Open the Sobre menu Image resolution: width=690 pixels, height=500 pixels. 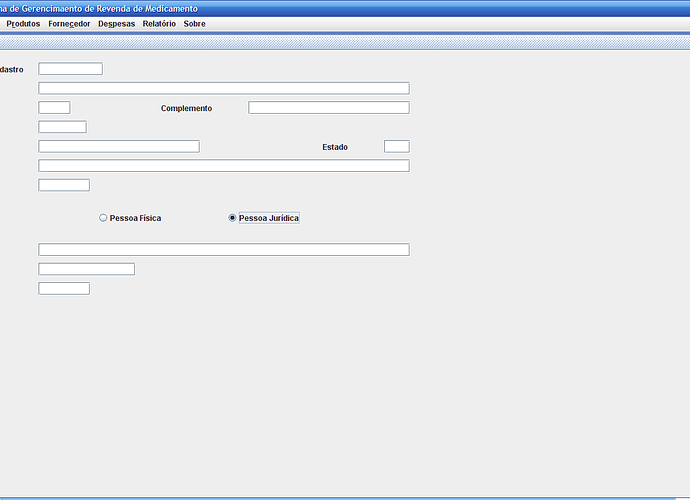point(195,24)
